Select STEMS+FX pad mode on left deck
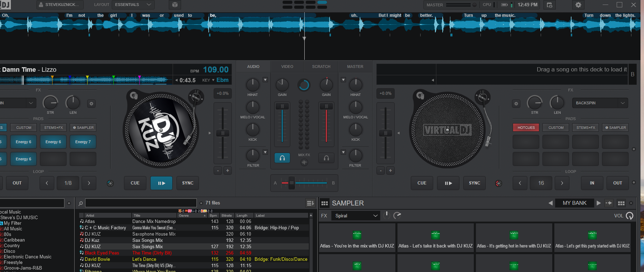Image resolution: width=644 pixels, height=272 pixels. point(54,128)
